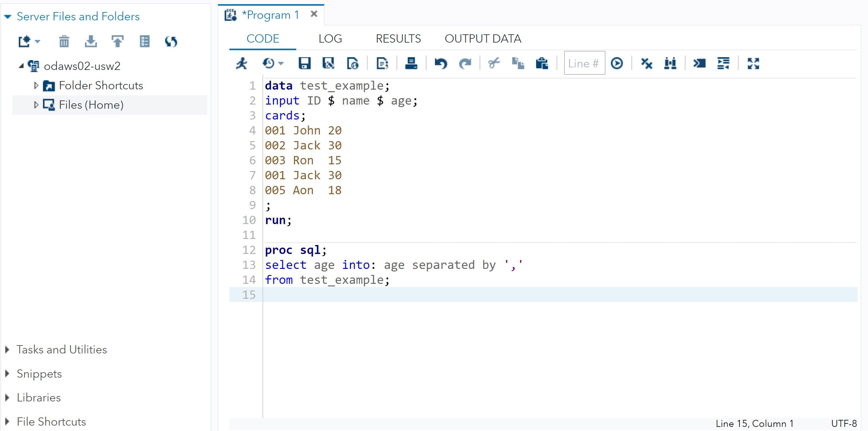This screenshot has width=868, height=431.
Task: Click the CODE tab
Action: click(x=263, y=38)
